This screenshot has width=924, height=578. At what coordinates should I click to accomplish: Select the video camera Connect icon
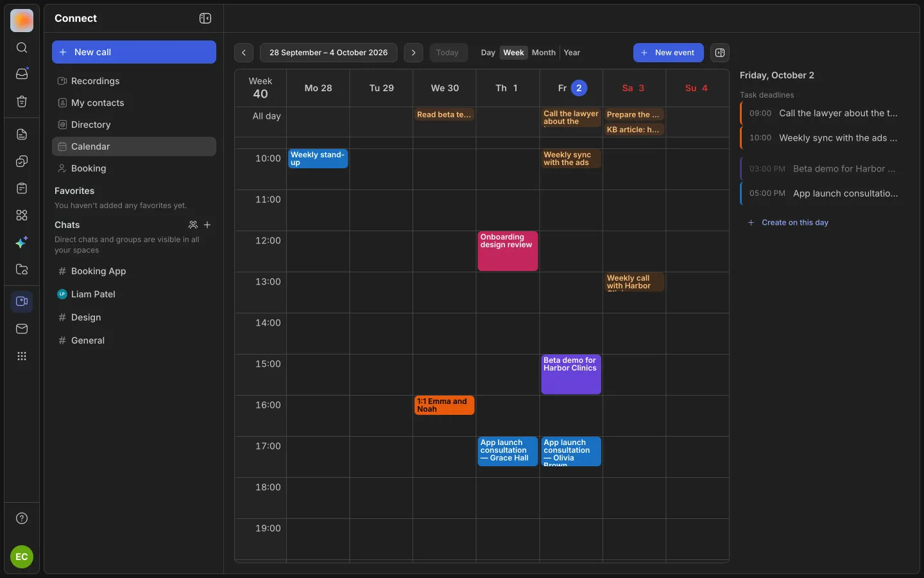coord(22,301)
